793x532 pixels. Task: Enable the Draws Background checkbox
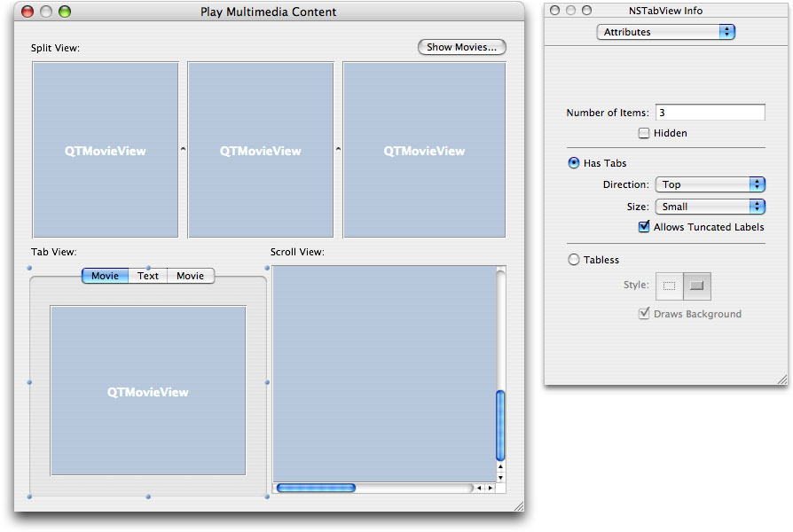(644, 313)
